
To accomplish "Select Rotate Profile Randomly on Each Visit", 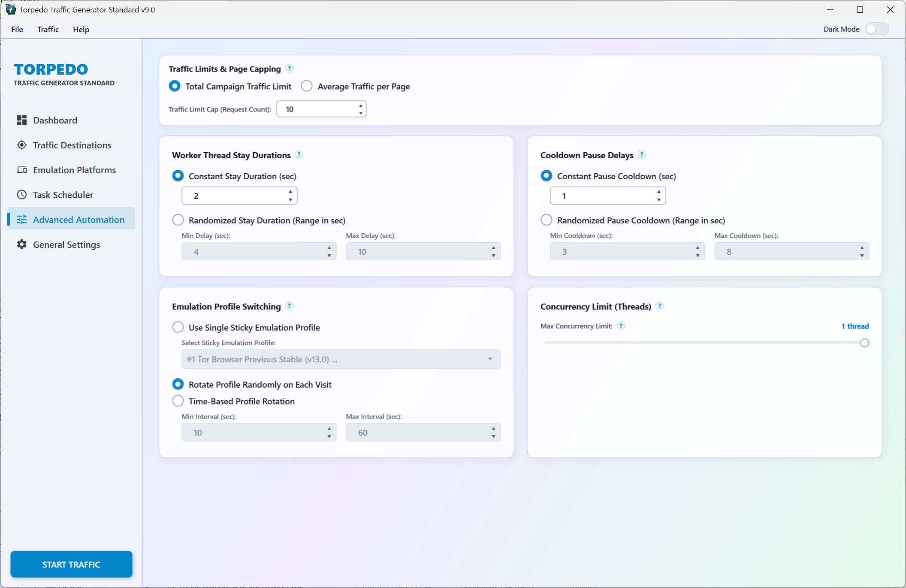I will [x=178, y=384].
